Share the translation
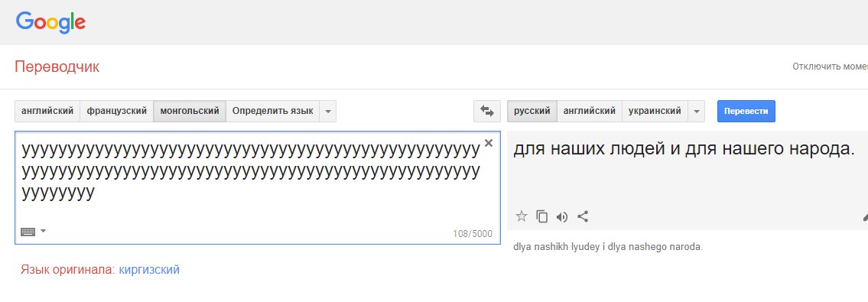This screenshot has height=302, width=868. pyautogui.click(x=582, y=216)
